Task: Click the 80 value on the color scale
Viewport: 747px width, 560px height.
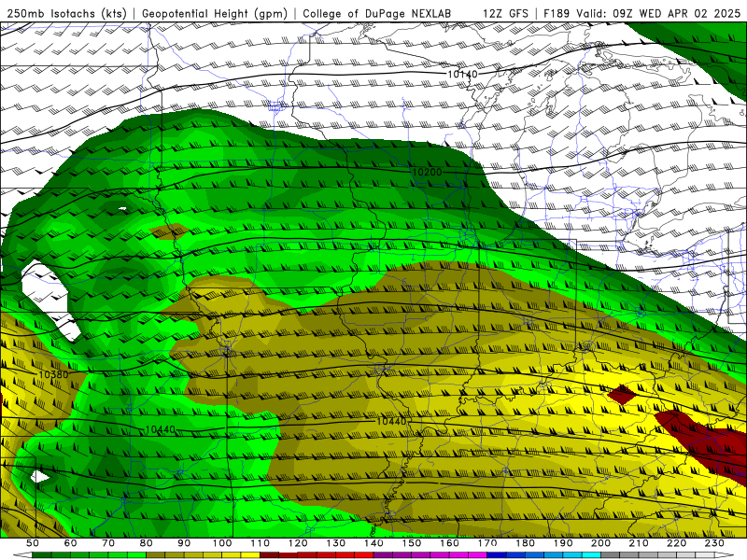Action: 146,543
